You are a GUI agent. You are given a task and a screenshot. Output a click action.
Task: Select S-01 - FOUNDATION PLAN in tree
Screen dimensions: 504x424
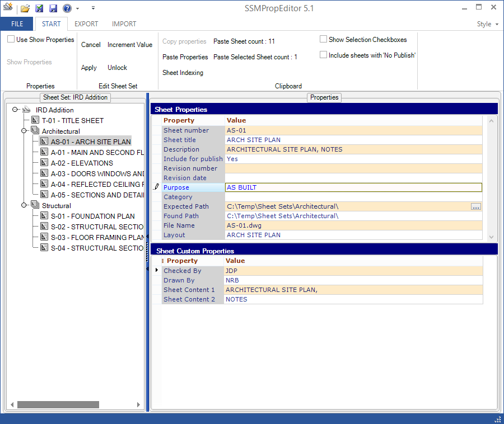coord(92,216)
